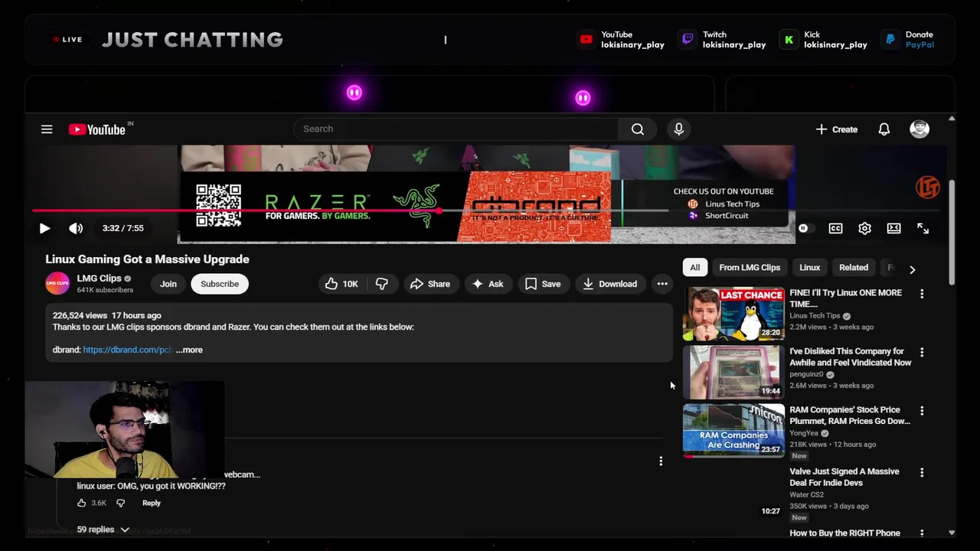
Task: Open the account avatar menu
Action: 920,129
